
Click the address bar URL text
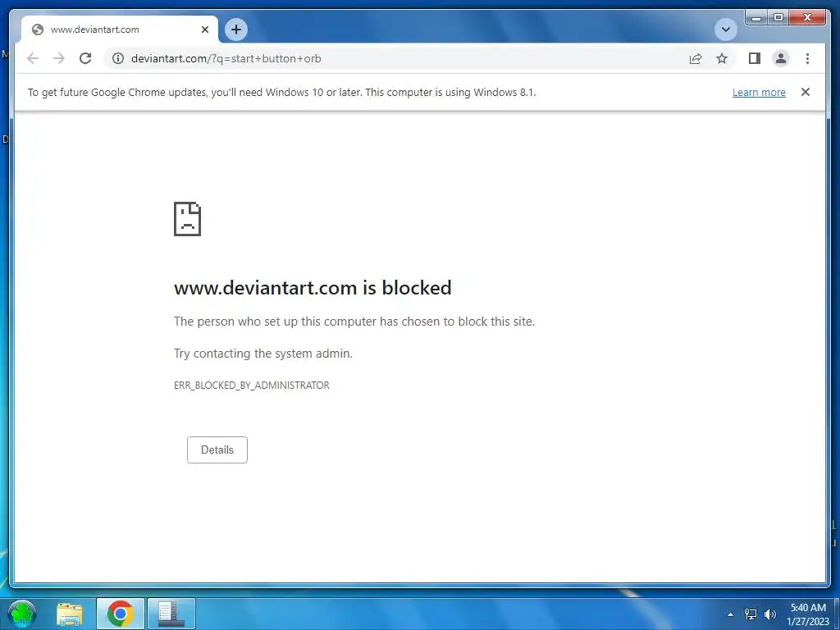(x=226, y=58)
